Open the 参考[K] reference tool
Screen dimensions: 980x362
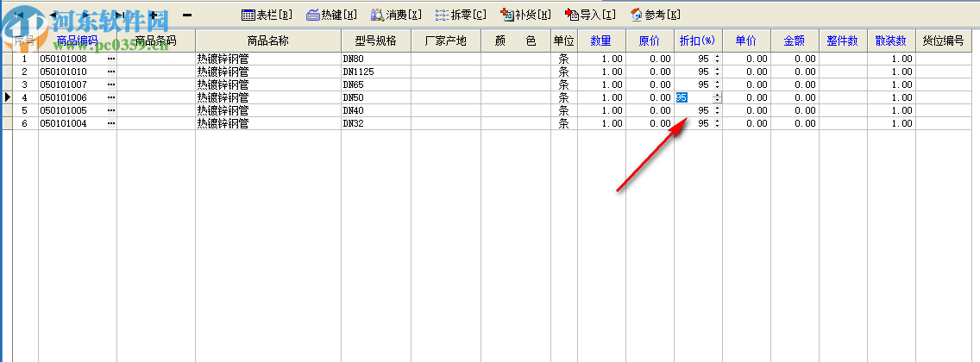pyautogui.click(x=655, y=15)
